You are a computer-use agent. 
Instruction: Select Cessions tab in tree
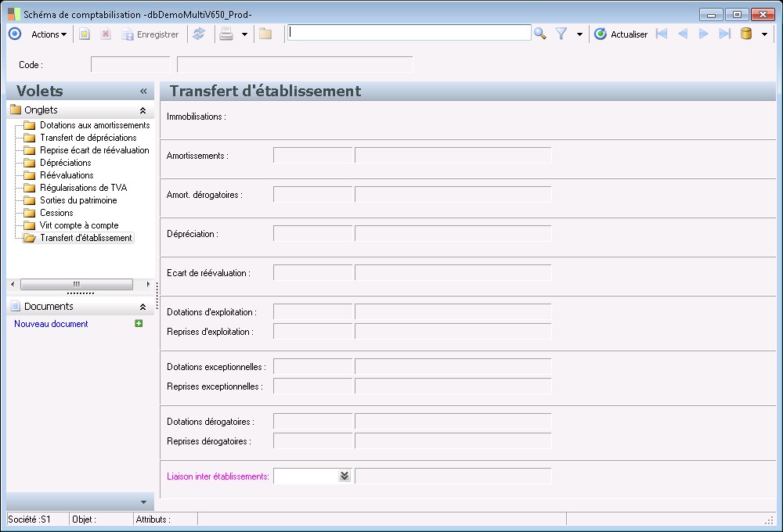tap(56, 213)
